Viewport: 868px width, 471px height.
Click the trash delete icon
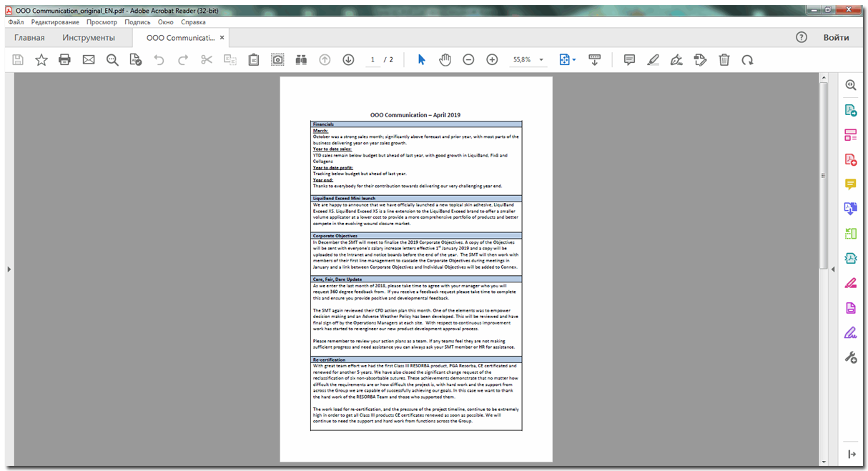click(724, 60)
